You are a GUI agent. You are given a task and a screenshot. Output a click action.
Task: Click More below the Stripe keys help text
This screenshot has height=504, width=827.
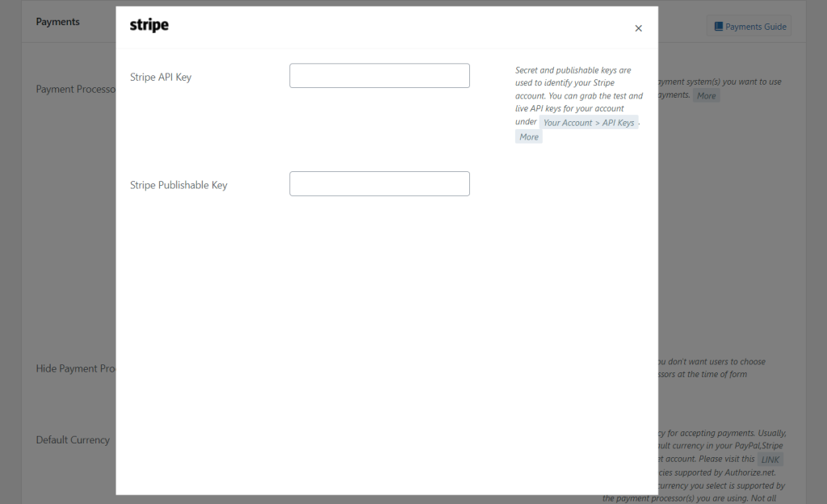click(x=529, y=137)
